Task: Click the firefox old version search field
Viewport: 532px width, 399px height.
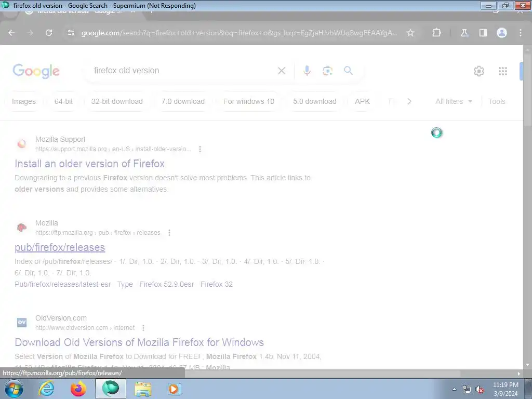Action: (183, 71)
